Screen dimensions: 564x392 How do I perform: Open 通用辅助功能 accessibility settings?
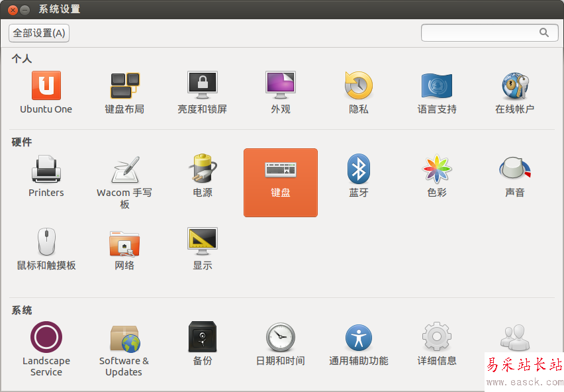tap(359, 344)
